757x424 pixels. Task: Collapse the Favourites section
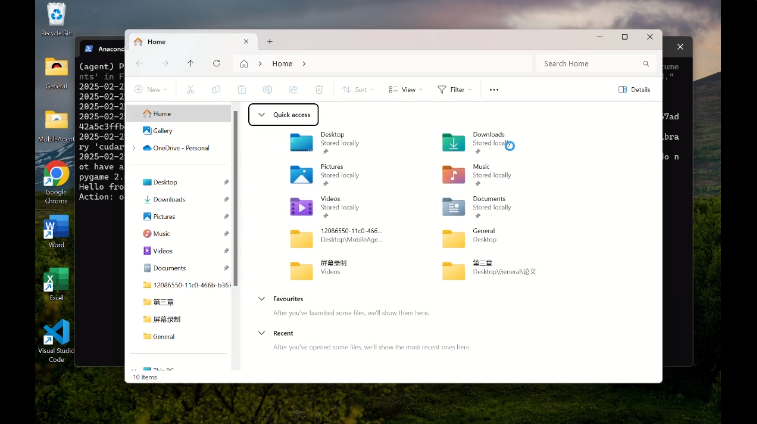tap(261, 298)
